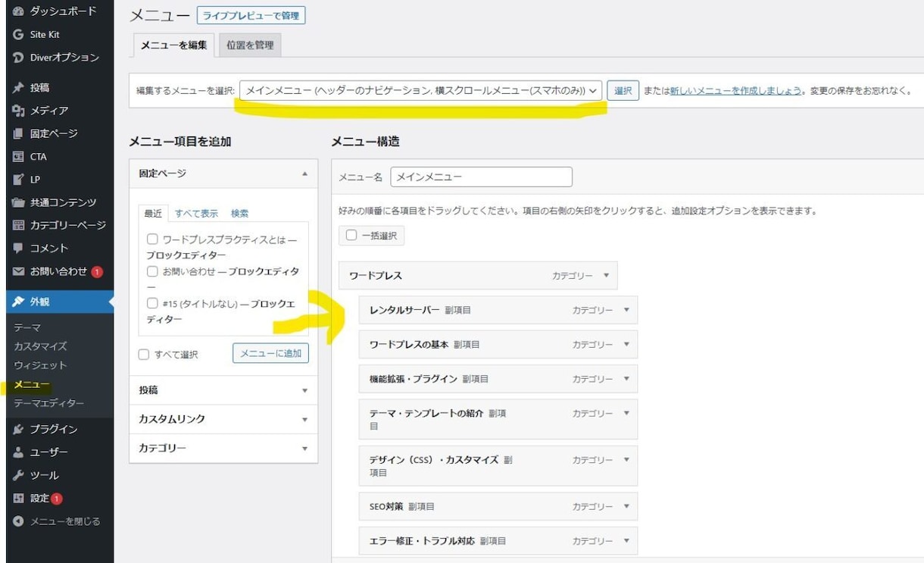Select the すべて表示 tab
Image resolution: width=924 pixels, height=563 pixels.
click(196, 214)
